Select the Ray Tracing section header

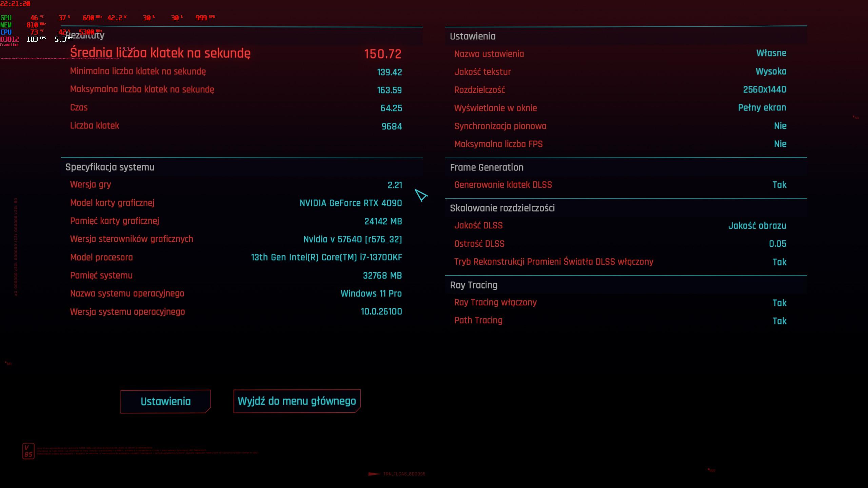point(473,285)
